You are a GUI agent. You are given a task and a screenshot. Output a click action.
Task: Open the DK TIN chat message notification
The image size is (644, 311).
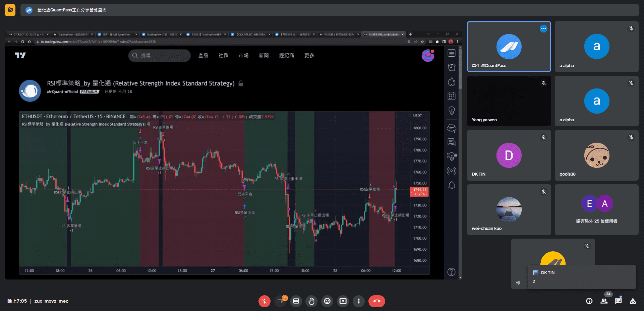[582, 277]
